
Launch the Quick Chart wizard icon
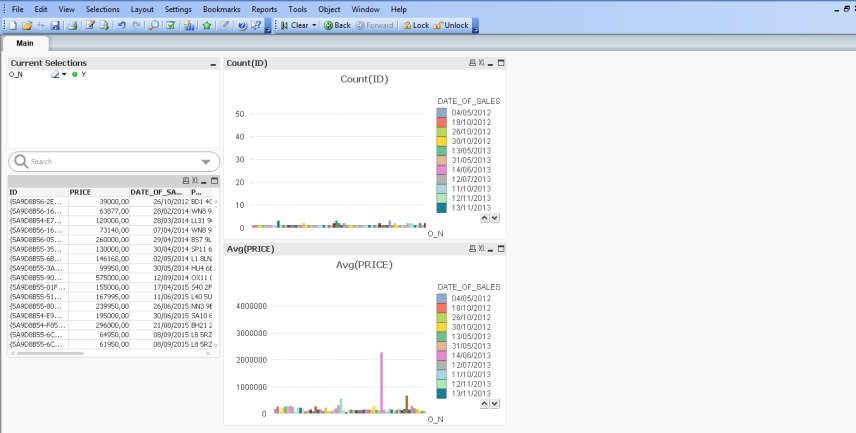pos(189,25)
